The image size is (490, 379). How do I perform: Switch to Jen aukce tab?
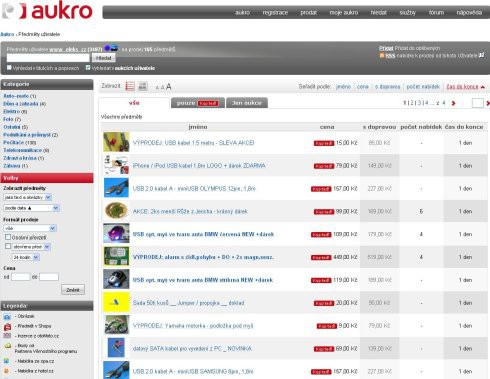(247, 103)
